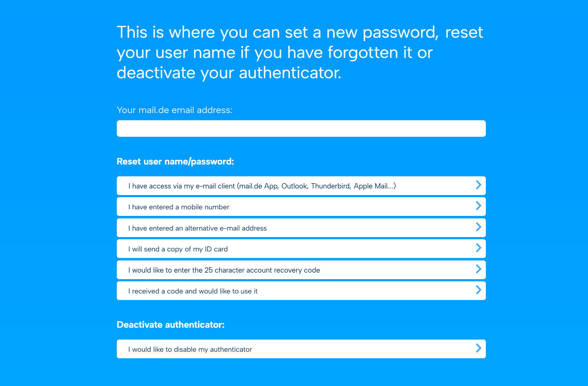This screenshot has height=386, width=588.
Task: Choose 'I will send a copy of my ID card'
Action: 301,249
